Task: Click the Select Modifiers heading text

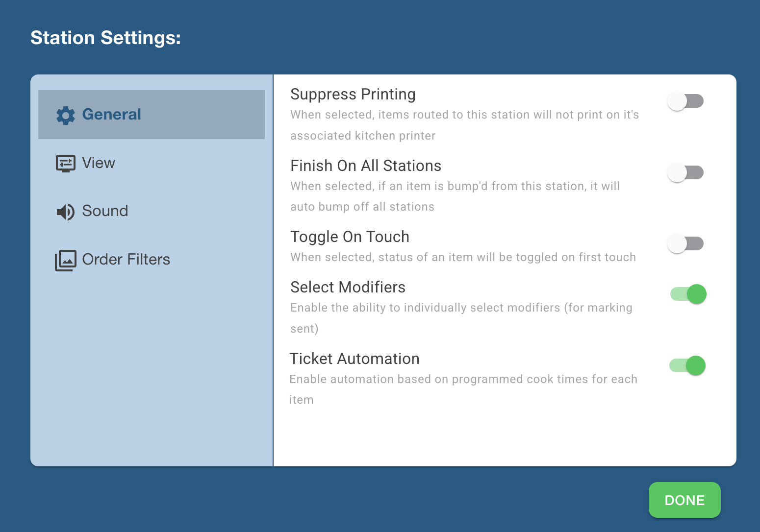Action: pyautogui.click(x=348, y=287)
